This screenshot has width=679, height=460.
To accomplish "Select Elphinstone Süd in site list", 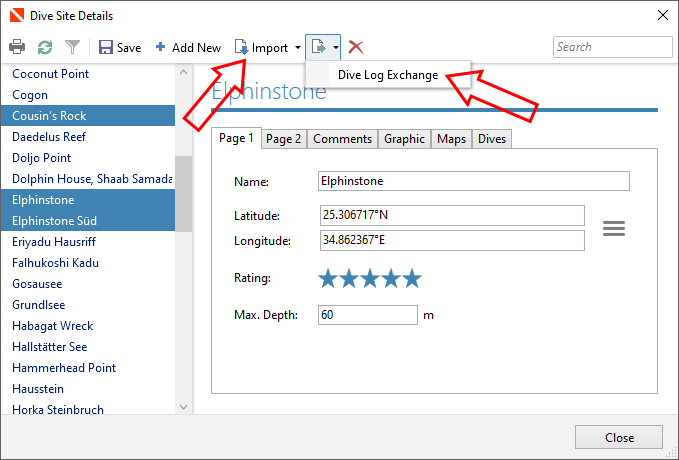I will pyautogui.click(x=88, y=221).
